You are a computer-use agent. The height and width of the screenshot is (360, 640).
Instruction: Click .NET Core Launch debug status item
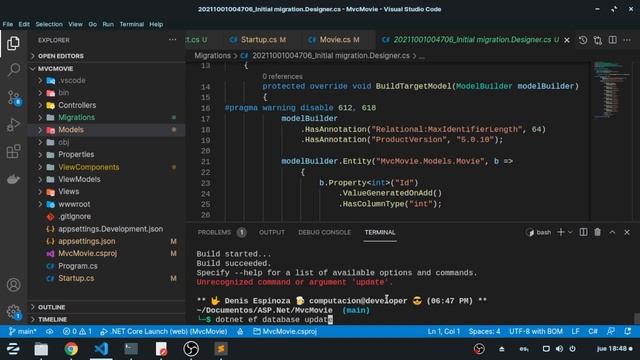(x=163, y=331)
